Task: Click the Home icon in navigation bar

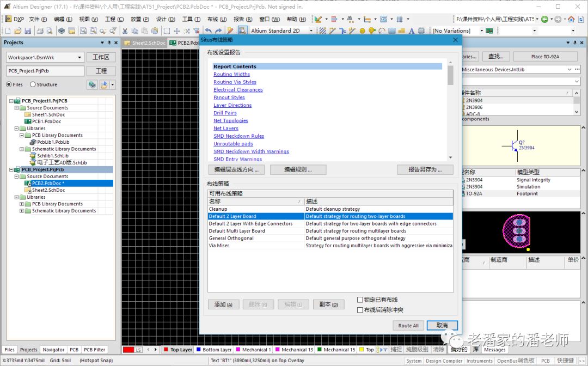Action: pos(571,19)
